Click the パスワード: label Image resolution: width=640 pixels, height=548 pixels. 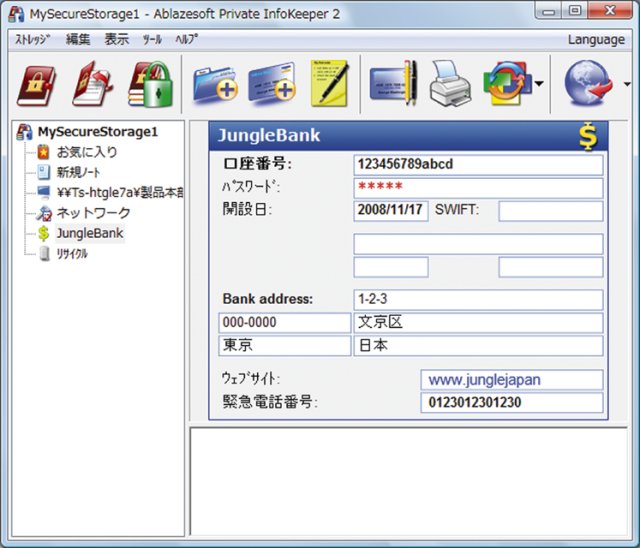click(x=251, y=187)
